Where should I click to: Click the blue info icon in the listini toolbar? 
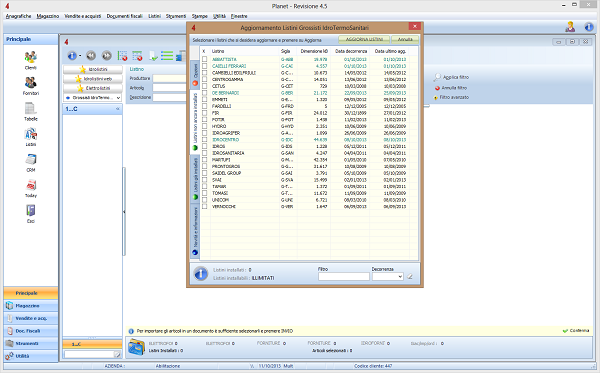coord(72,56)
